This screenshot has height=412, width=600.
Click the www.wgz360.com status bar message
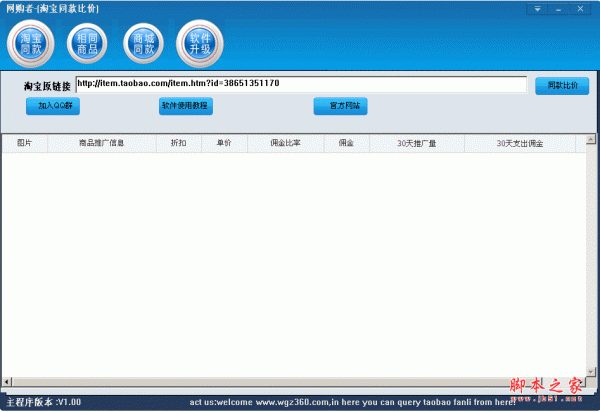(x=352, y=402)
